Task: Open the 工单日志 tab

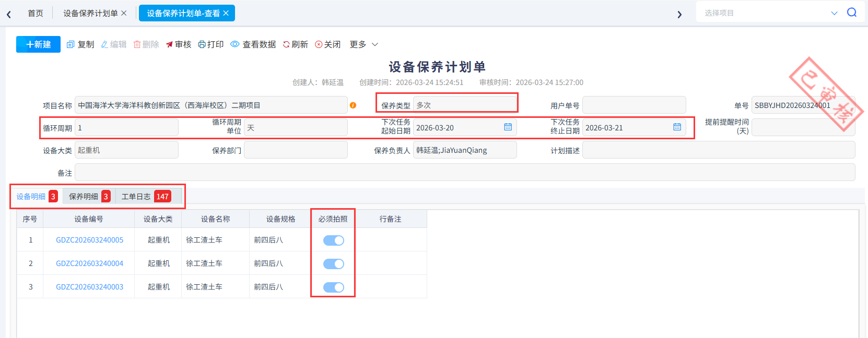Action: 146,196
